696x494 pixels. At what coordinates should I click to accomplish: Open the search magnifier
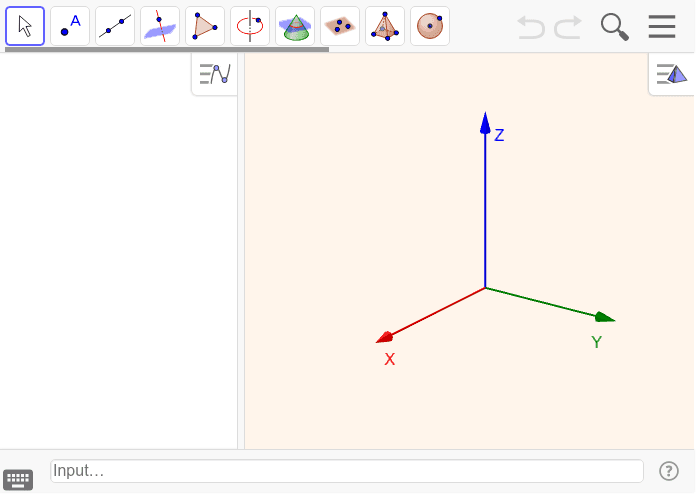click(x=615, y=27)
